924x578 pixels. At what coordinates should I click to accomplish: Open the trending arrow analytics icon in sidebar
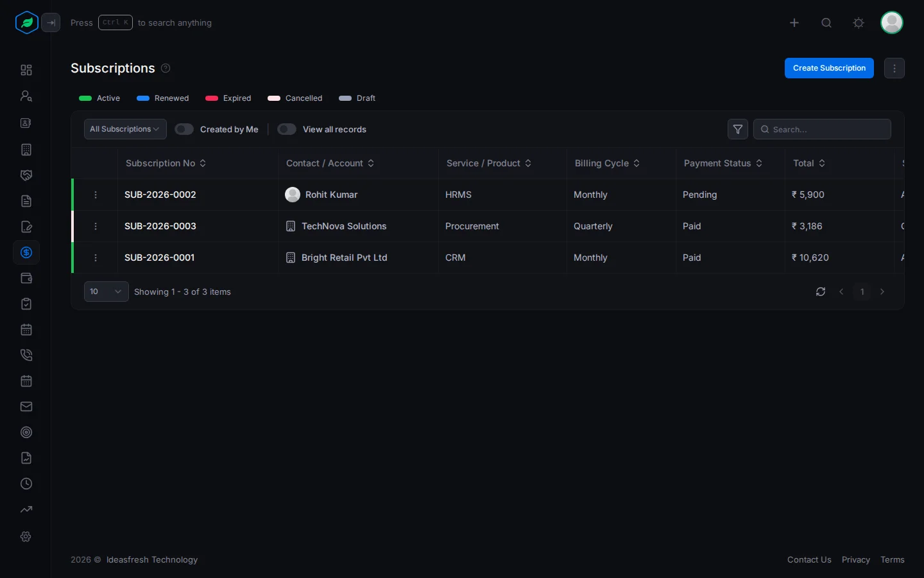pos(26,509)
